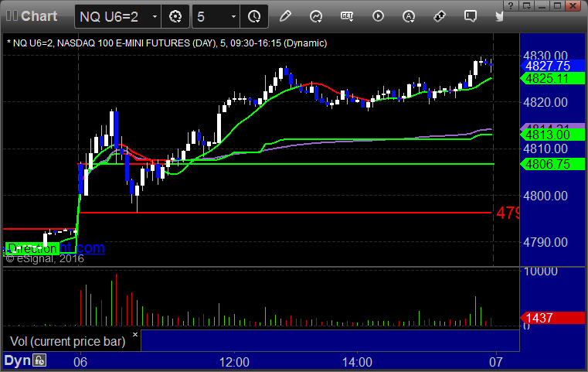Open the alerts 'A' circle icon
The width and height of the screenshot is (588, 372).
[x=409, y=16]
